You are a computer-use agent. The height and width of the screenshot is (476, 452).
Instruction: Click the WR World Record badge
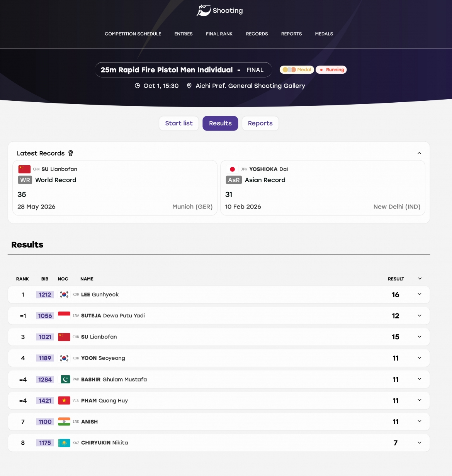pyautogui.click(x=25, y=180)
